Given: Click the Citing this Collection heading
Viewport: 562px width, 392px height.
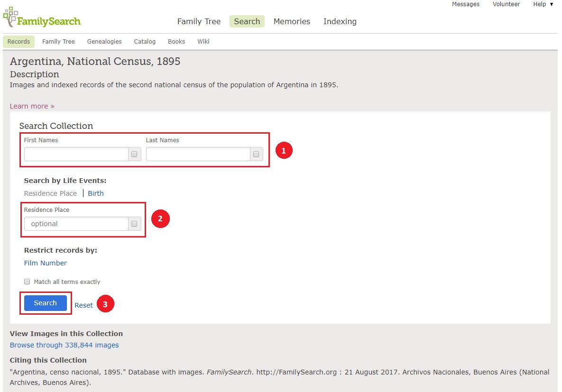Looking at the screenshot, I should [x=48, y=360].
